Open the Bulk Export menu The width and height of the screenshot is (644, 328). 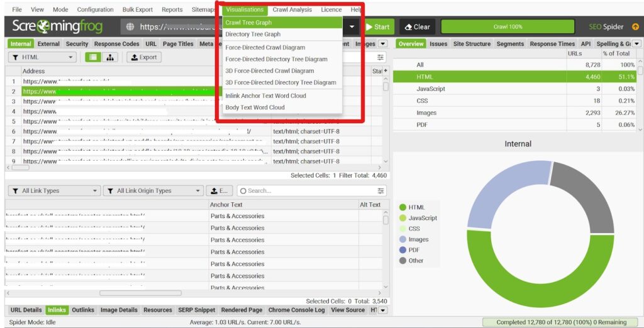click(x=138, y=9)
